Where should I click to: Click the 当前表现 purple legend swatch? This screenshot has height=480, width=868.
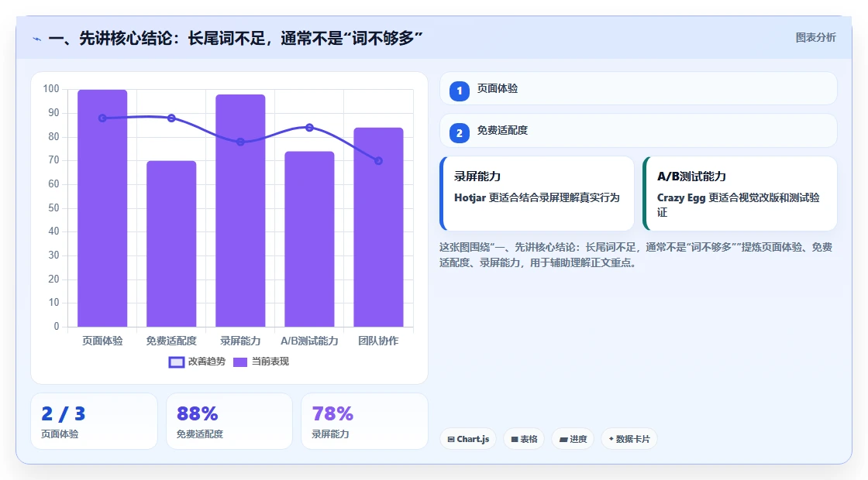(240, 362)
